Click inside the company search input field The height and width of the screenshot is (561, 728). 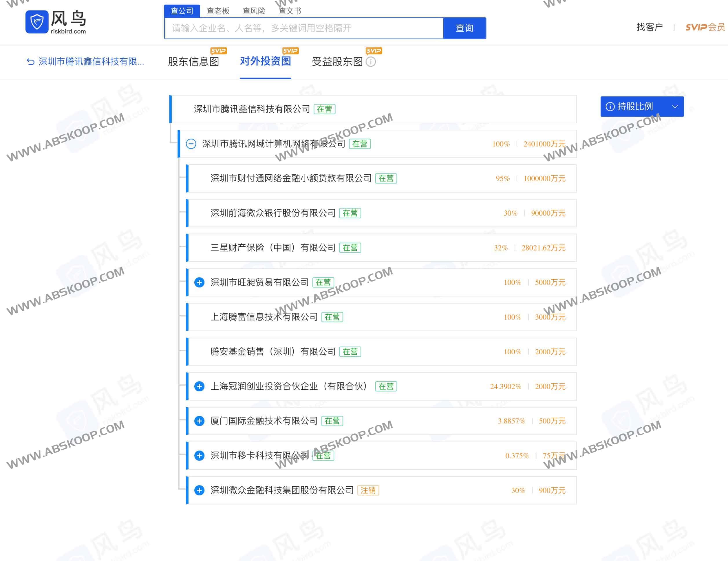300,28
